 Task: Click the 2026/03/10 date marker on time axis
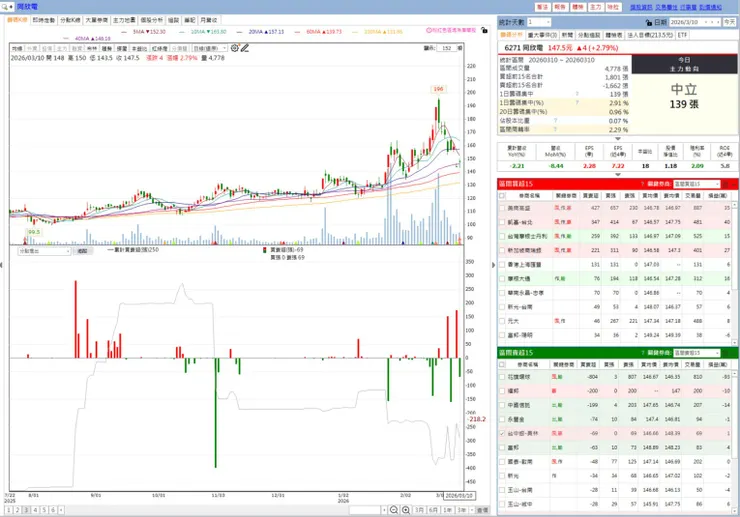click(459, 495)
